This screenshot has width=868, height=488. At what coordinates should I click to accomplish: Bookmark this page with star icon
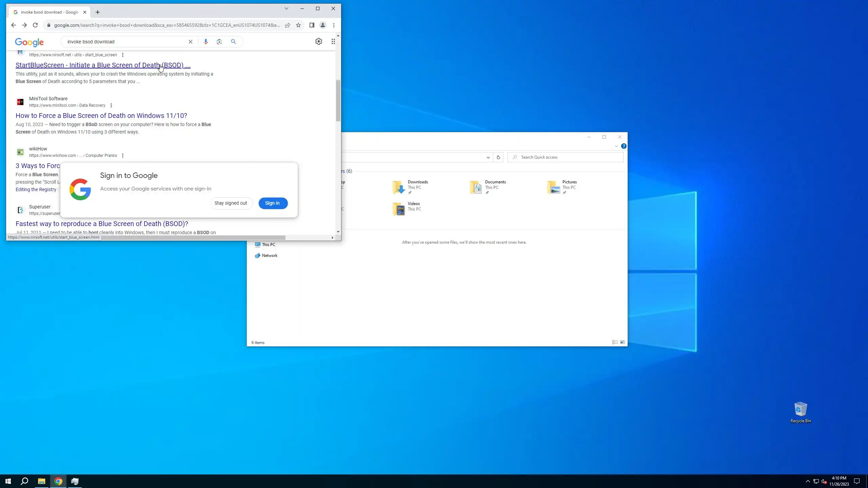tap(298, 25)
